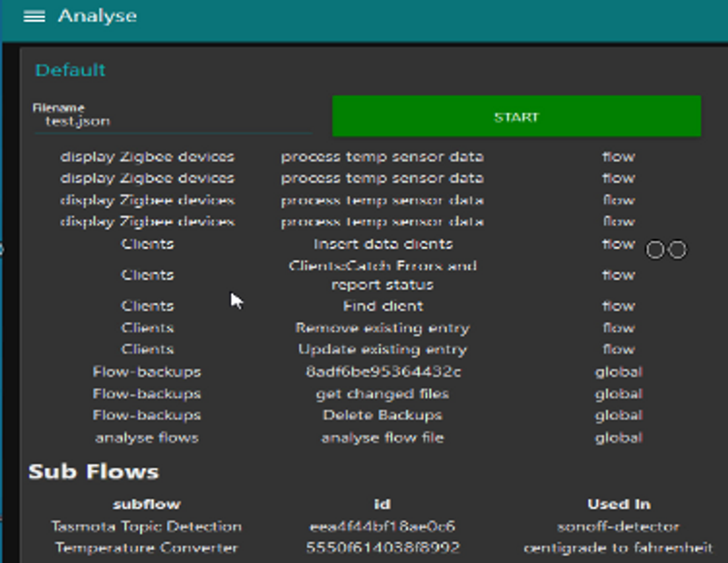728x563 pixels.
Task: Click the Analyse page title
Action: [97, 16]
